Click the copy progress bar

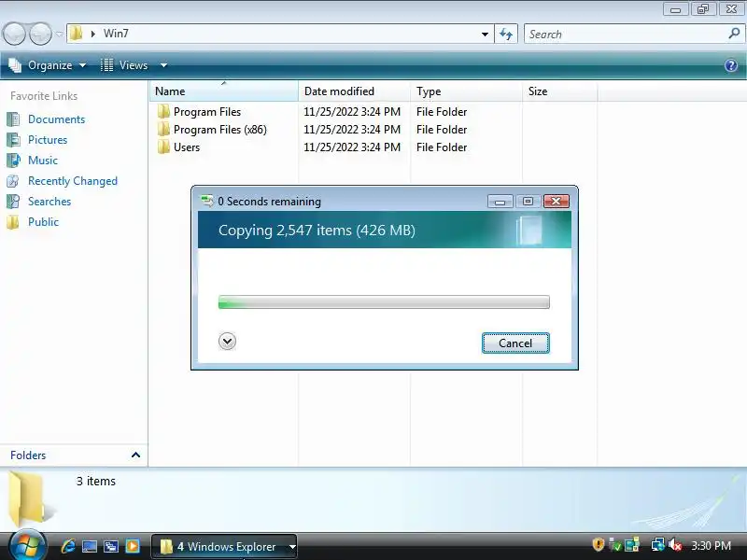click(384, 301)
